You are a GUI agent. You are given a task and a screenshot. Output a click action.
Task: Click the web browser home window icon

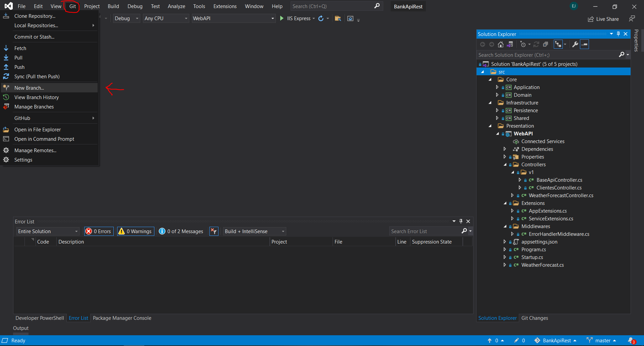pos(350,18)
